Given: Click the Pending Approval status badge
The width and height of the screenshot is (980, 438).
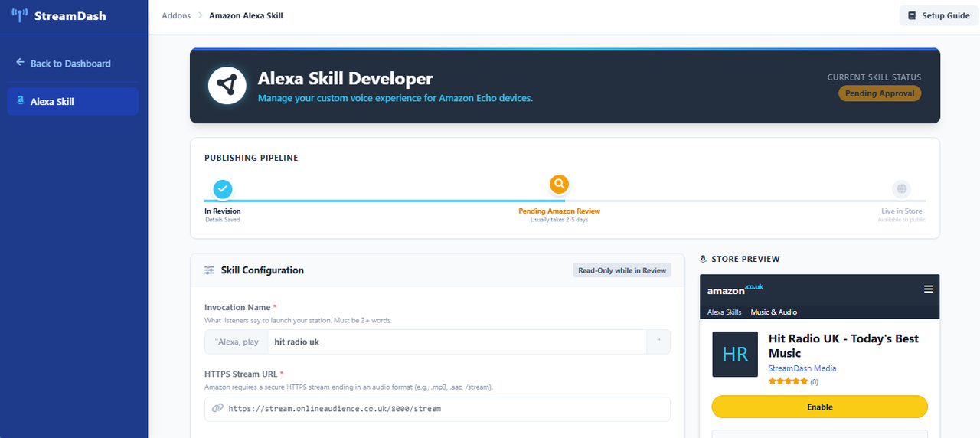Looking at the screenshot, I should click(x=880, y=93).
